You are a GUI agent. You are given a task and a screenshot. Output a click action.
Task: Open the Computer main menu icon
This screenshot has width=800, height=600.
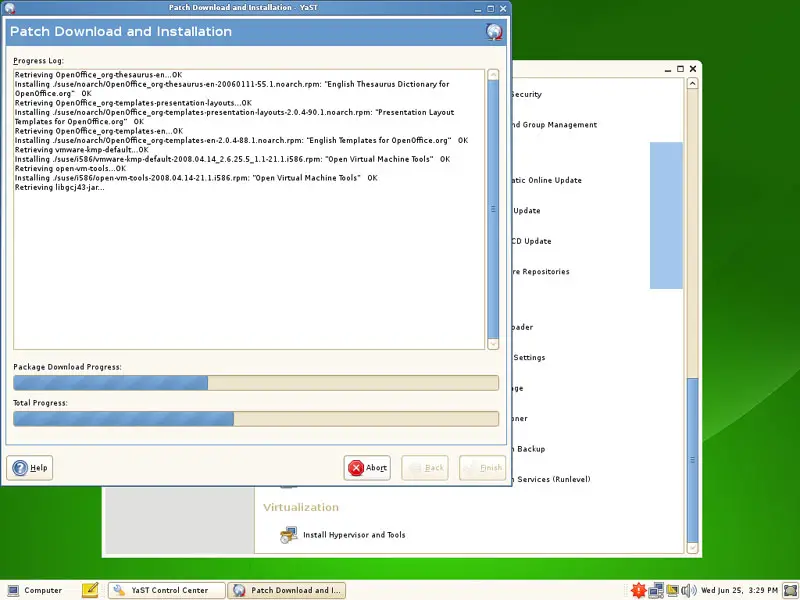14,591
